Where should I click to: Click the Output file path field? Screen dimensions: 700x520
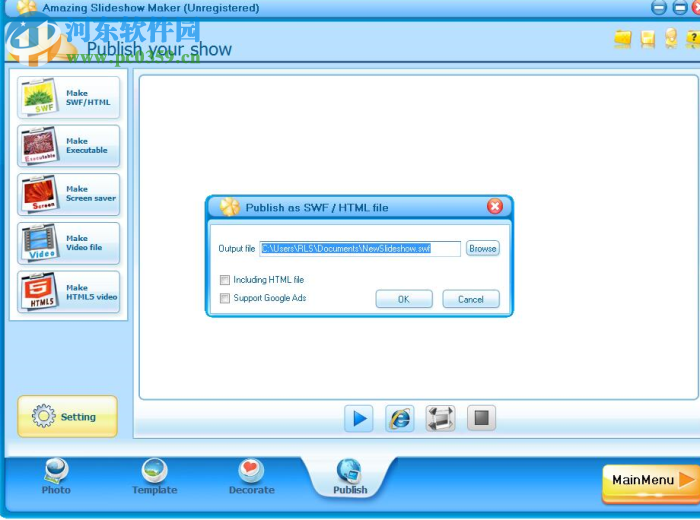tap(360, 249)
